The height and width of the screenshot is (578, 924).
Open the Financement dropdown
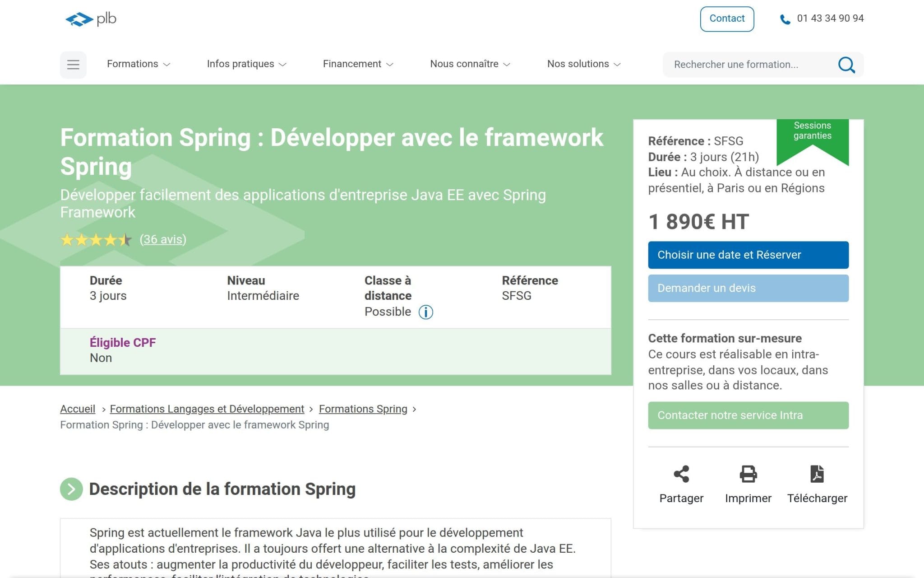[358, 64]
